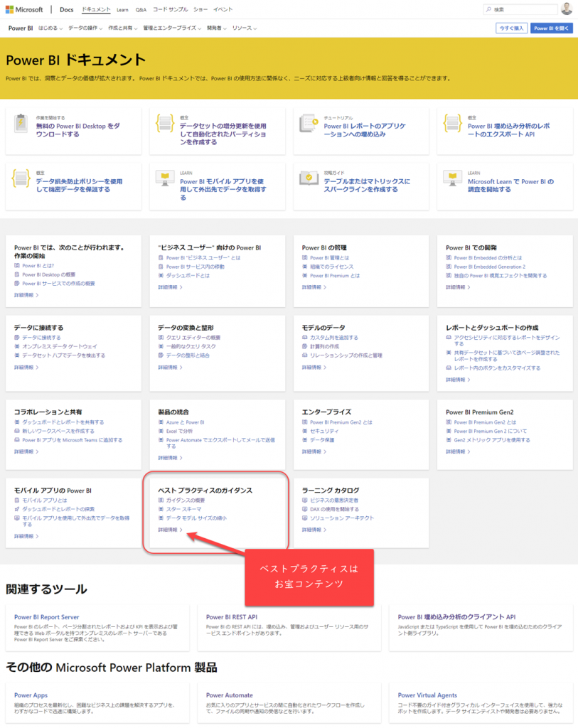Click the icon beside モバイル アプリとは
Viewport: 578px width, 728px height.
click(x=17, y=500)
